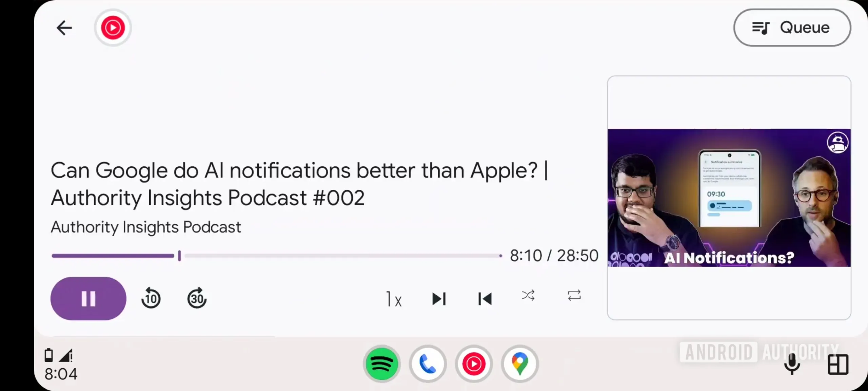This screenshot has width=868, height=391.
Task: Open the Queue list
Action: (792, 28)
